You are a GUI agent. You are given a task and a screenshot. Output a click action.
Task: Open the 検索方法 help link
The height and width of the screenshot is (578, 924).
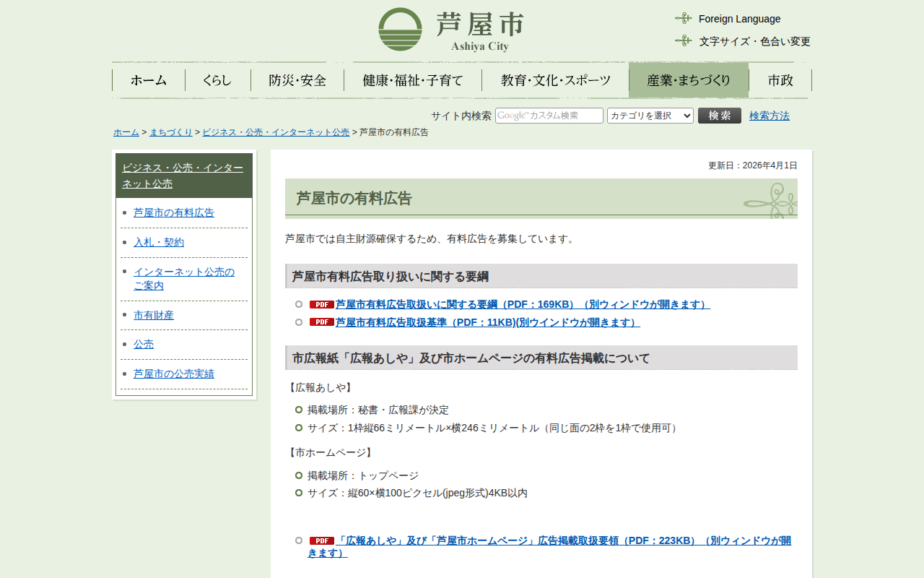pos(769,116)
